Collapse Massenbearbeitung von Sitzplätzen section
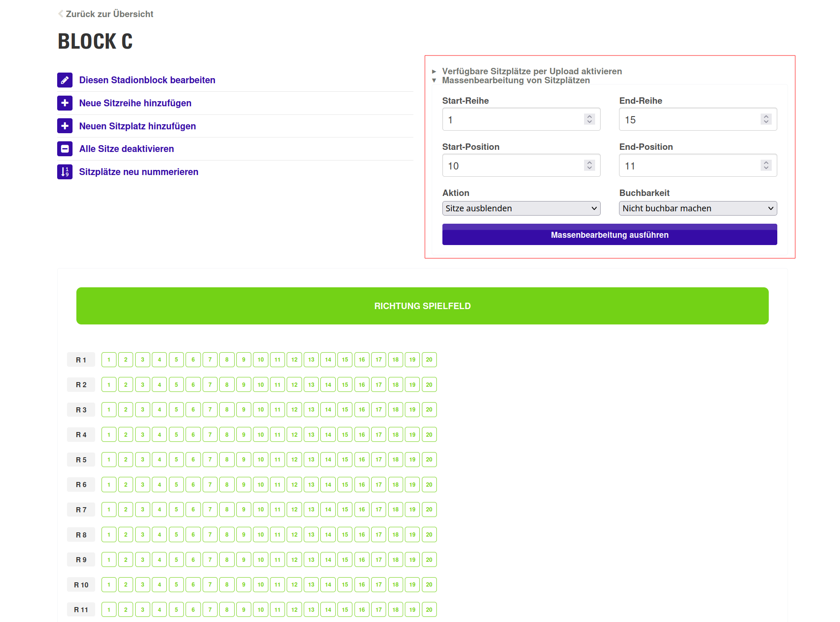The height and width of the screenshot is (622, 840). (x=515, y=80)
